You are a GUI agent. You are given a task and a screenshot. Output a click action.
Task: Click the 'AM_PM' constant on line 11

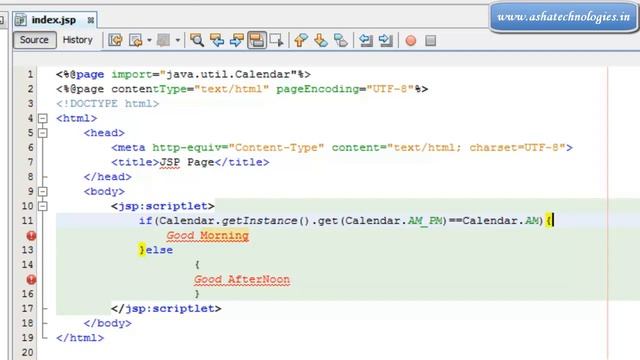tap(425, 221)
